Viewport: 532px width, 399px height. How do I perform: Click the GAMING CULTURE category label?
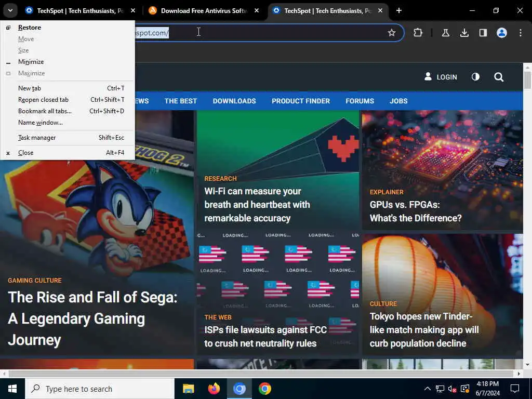[35, 281]
